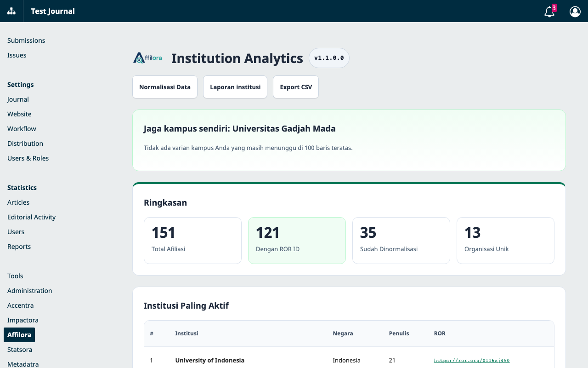Open the user profile icon
588x368 pixels.
coord(575,11)
